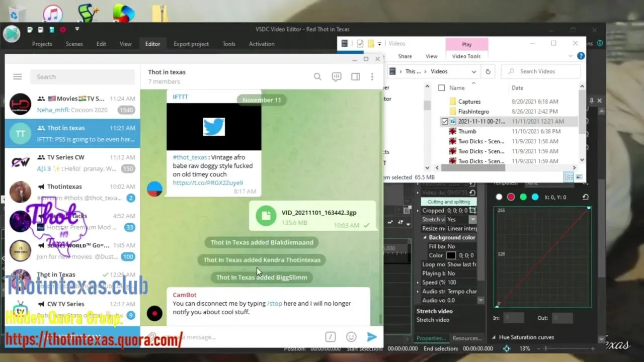
Task: Expand the Explorer ribbon chevron
Action: point(571,56)
